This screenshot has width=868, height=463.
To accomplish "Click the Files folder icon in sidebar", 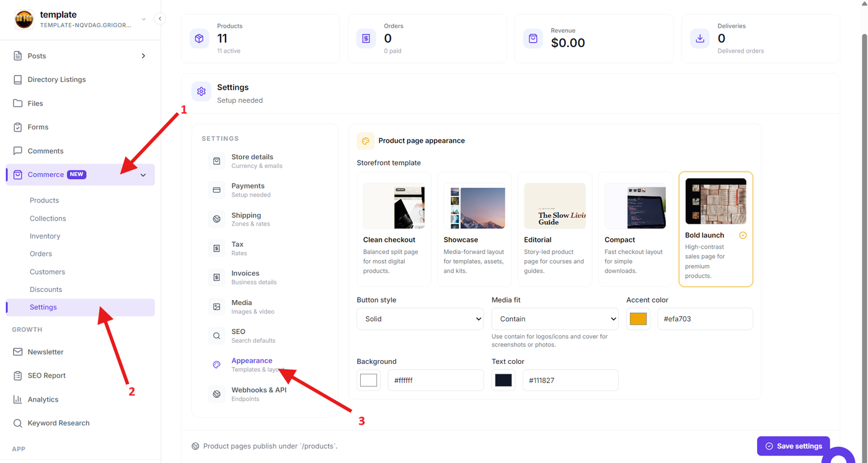I will pos(17,104).
